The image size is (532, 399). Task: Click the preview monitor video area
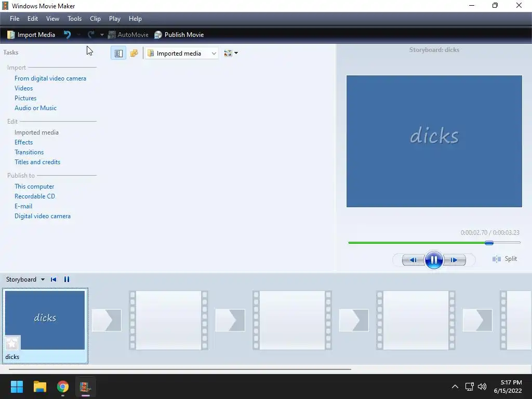click(434, 141)
